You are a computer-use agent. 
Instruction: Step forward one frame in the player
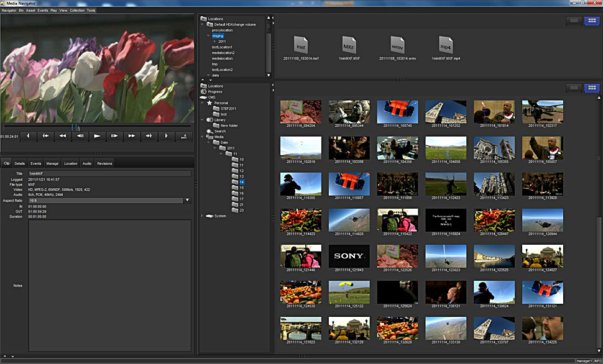click(x=114, y=135)
